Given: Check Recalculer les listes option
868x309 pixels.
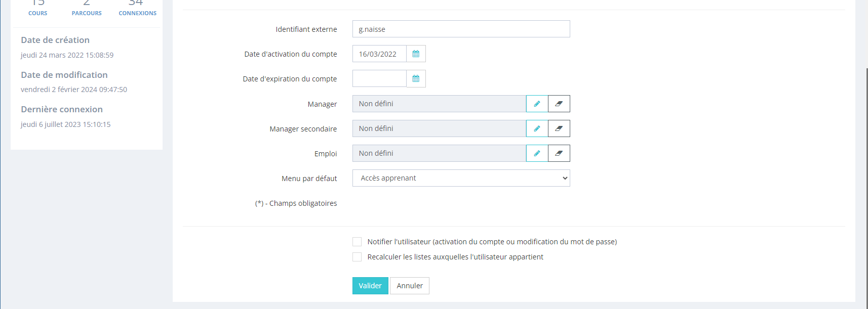Looking at the screenshot, I should click(x=357, y=257).
